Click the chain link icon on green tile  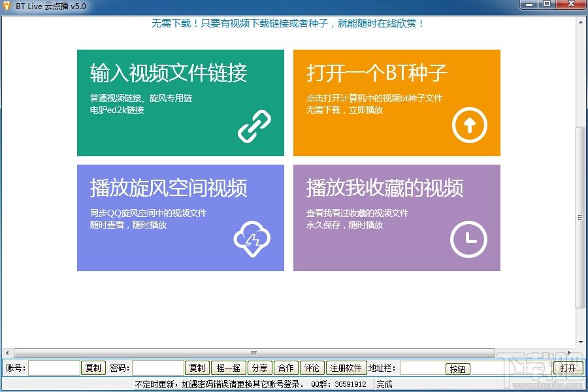[254, 126]
